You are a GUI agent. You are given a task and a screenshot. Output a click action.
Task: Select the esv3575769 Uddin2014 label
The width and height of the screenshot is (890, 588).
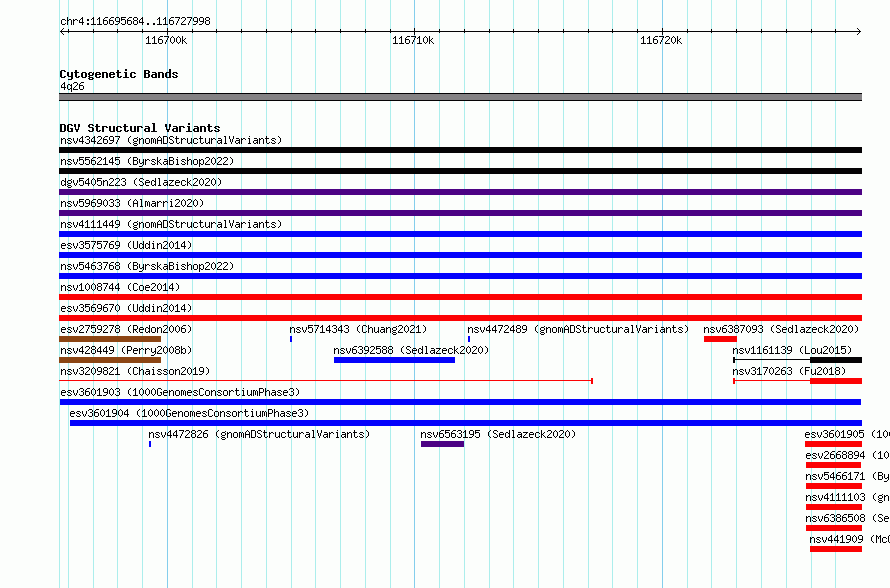pyautogui.click(x=126, y=245)
